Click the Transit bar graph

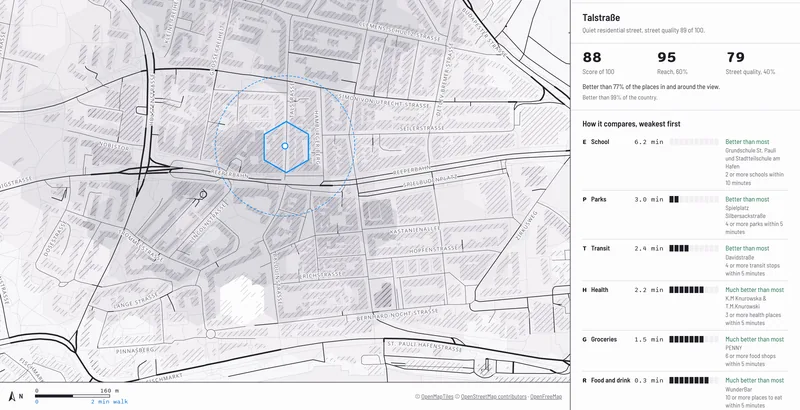coord(694,248)
